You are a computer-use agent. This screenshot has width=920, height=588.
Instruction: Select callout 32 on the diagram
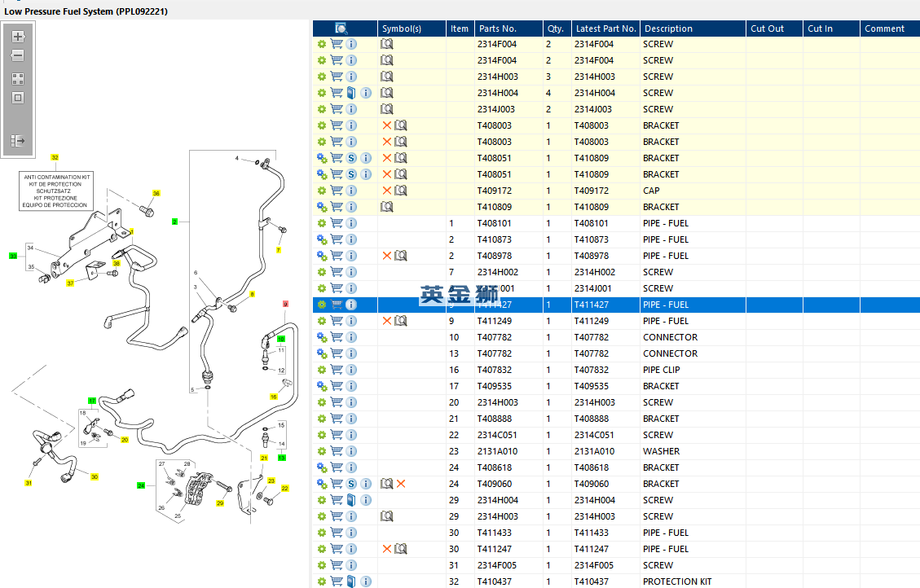tap(55, 157)
